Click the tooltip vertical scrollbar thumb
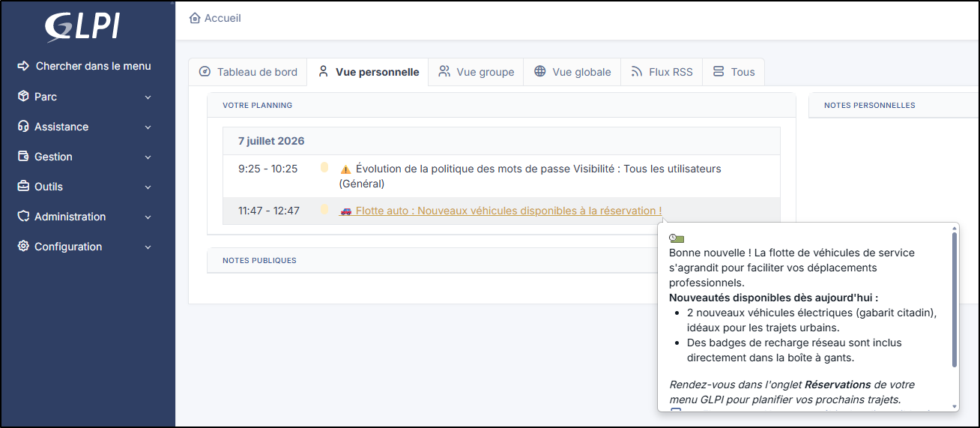Screen dimensions: 980x428 [954, 300]
